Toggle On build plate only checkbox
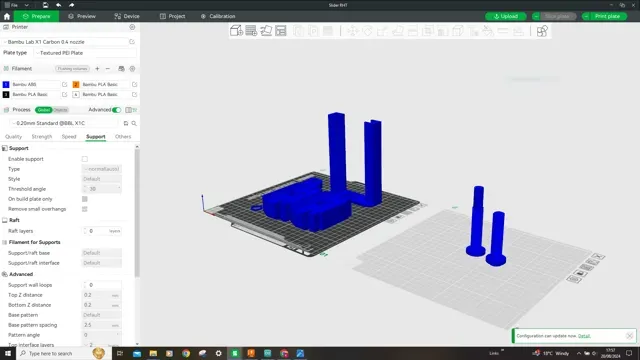This screenshot has height=360, width=640. [x=84, y=199]
